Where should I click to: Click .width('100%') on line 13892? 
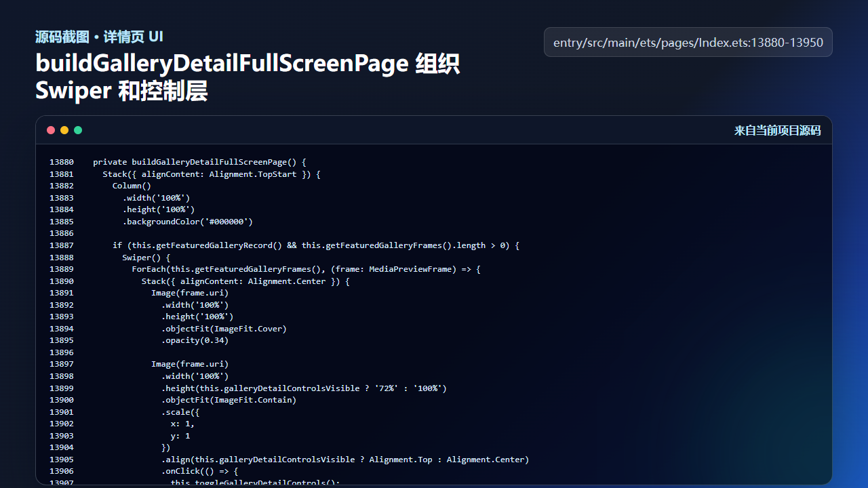pos(195,305)
